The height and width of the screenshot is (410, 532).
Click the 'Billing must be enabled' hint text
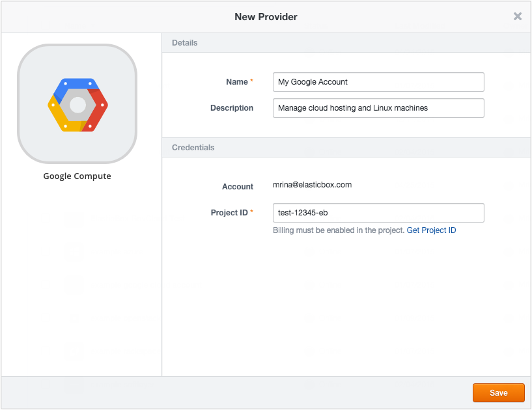coord(339,230)
